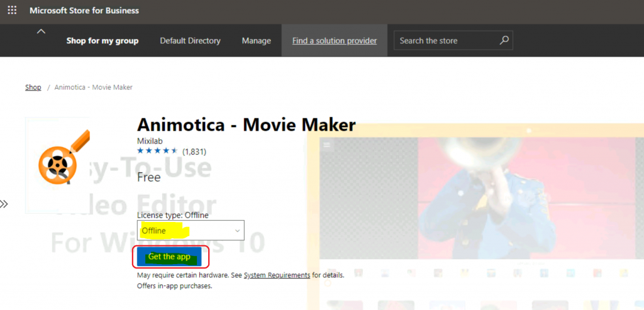Open Shop for my group tab
This screenshot has height=310, width=644.
click(103, 41)
